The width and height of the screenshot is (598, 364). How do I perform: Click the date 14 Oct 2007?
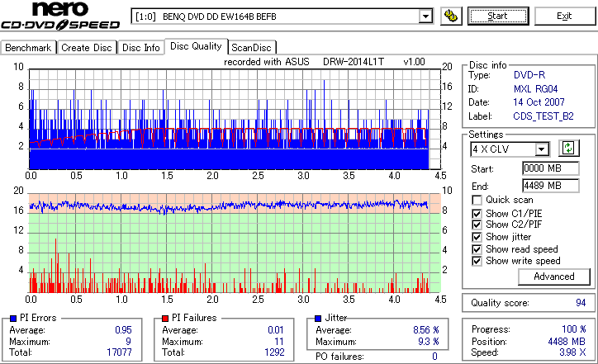(x=539, y=102)
